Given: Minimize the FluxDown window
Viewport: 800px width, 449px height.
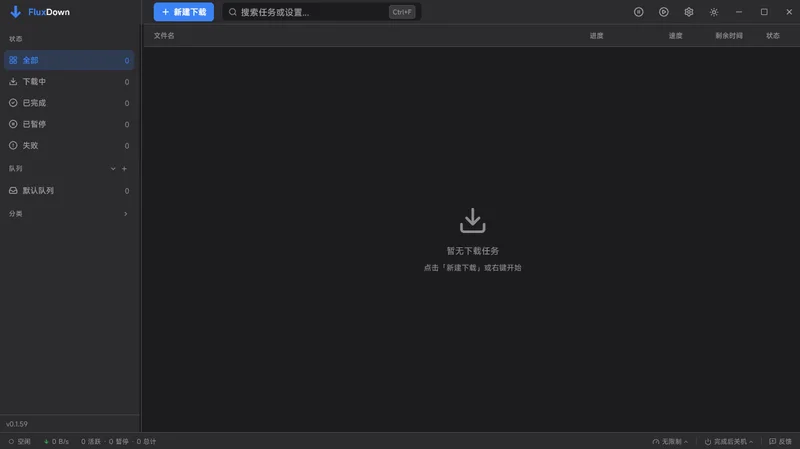Looking at the screenshot, I should point(738,12).
